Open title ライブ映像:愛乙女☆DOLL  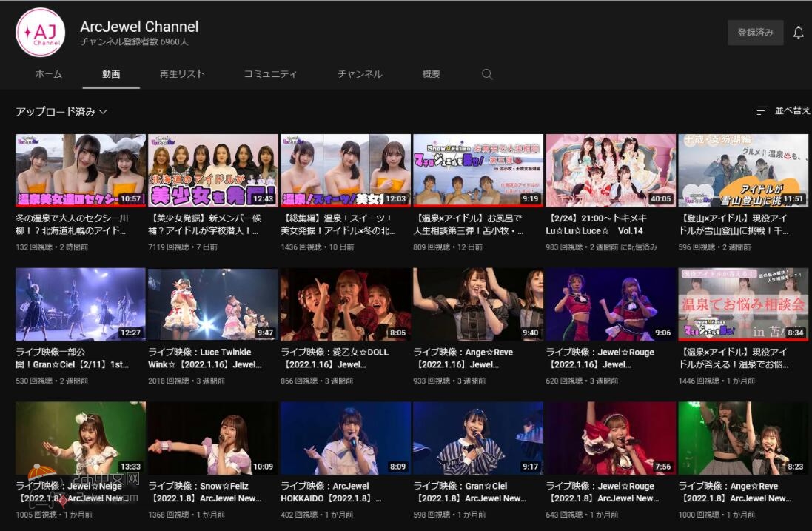(x=335, y=358)
